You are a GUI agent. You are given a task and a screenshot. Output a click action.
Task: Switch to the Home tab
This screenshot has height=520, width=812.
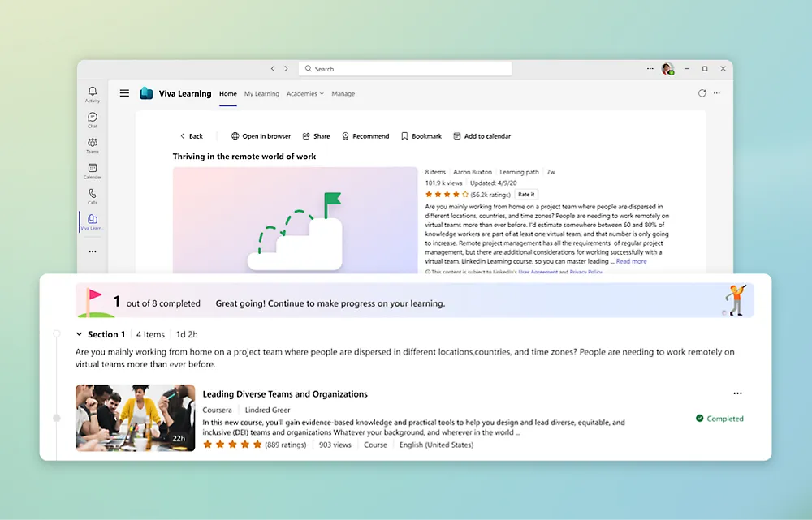click(x=228, y=93)
